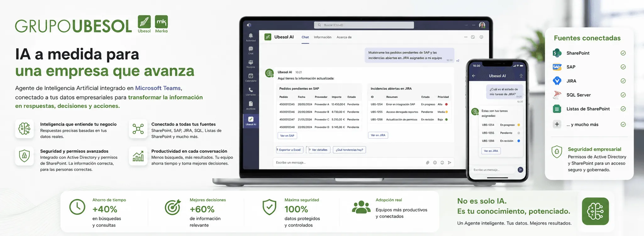Click the network Conectado a todas tus fuentes icon
Image resolution: width=644 pixels, height=236 pixels.
tap(138, 129)
